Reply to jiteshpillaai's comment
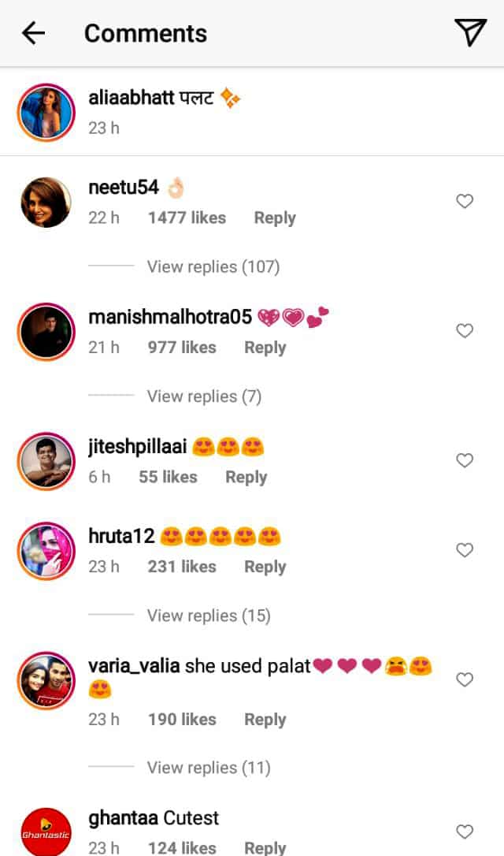The height and width of the screenshot is (856, 504). click(246, 477)
